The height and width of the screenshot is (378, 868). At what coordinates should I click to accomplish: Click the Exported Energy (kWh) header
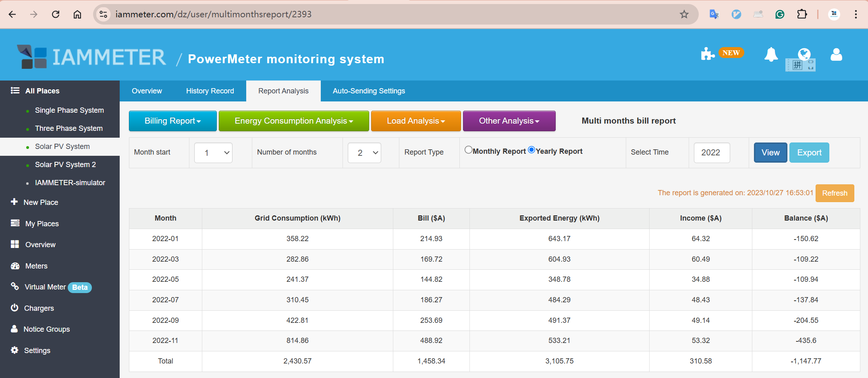[x=559, y=218]
